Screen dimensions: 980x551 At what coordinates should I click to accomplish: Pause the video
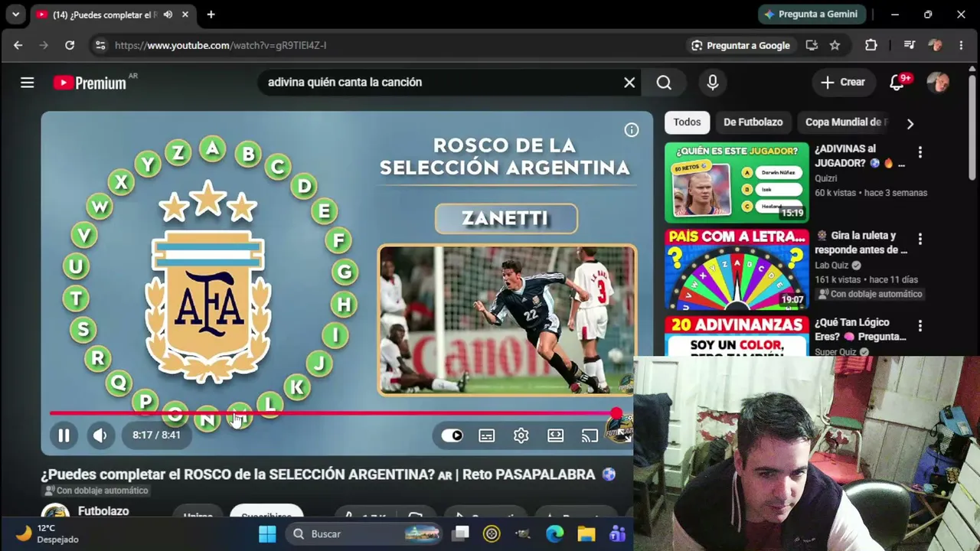coord(64,435)
